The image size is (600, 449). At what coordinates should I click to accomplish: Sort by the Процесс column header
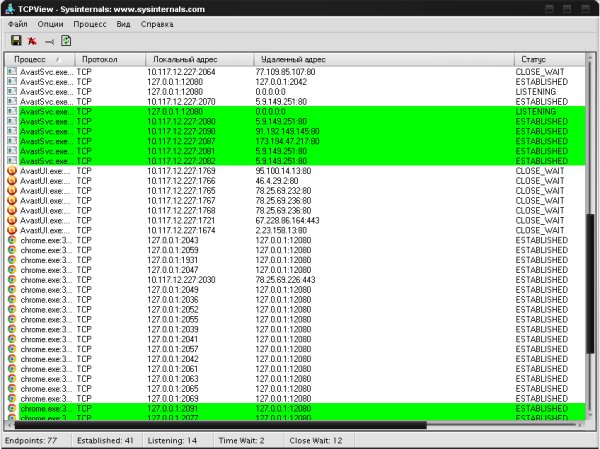coord(40,59)
